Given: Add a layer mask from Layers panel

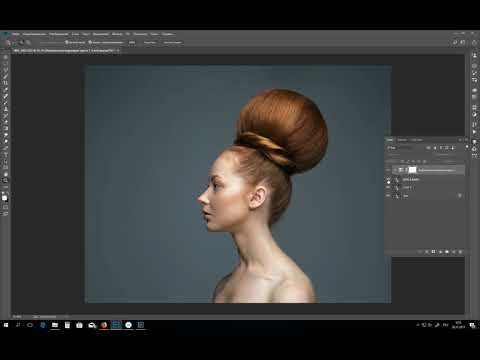Looking at the screenshot, I should [x=433, y=252].
